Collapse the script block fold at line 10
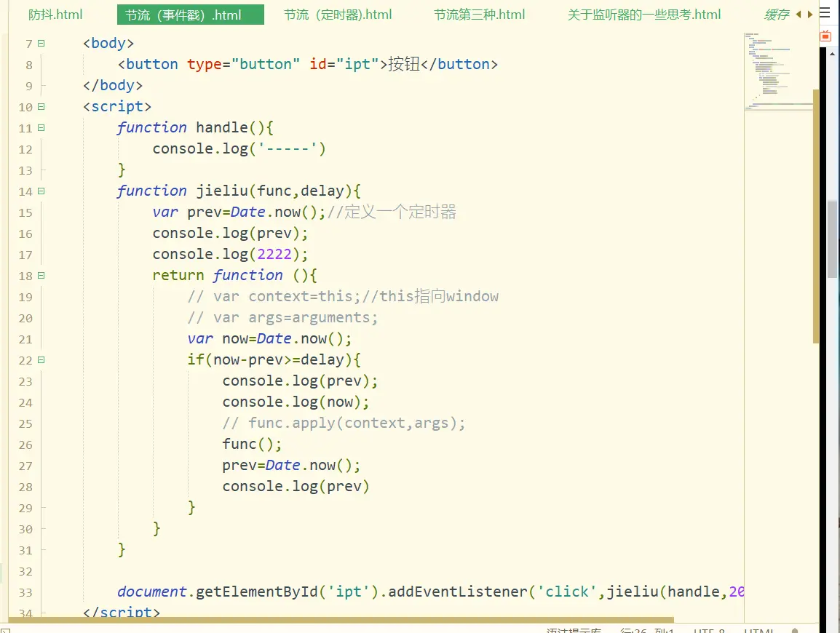The image size is (840, 633). (41, 106)
